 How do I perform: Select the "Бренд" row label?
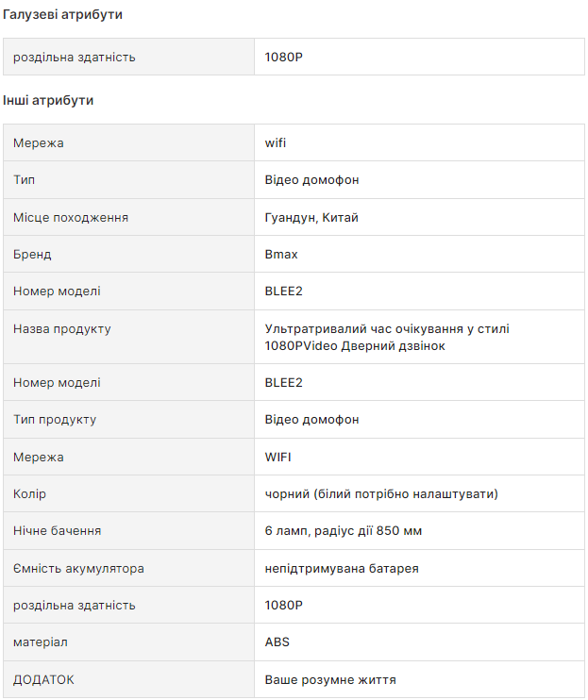[32, 255]
